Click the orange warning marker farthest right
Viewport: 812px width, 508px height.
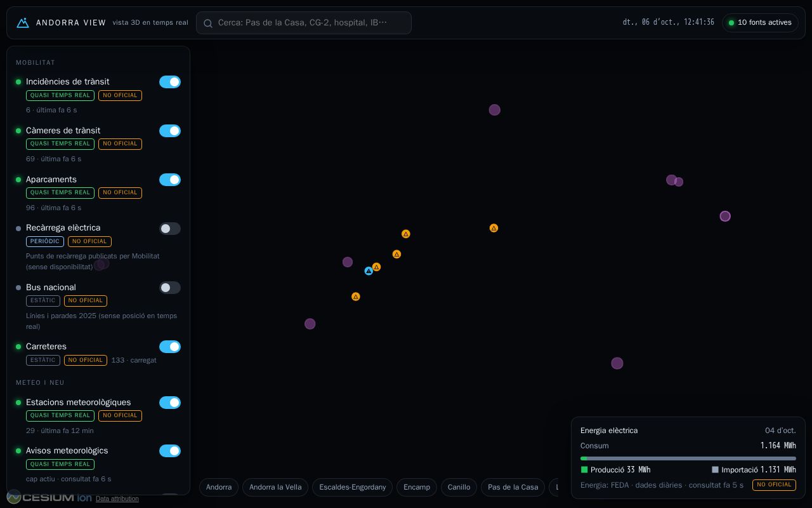coord(494,228)
